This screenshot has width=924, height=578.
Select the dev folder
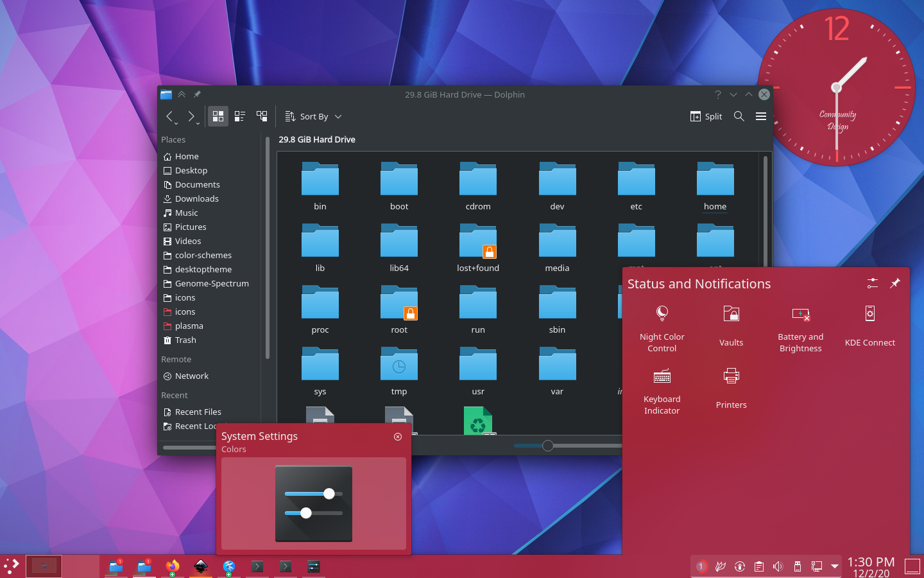point(557,186)
